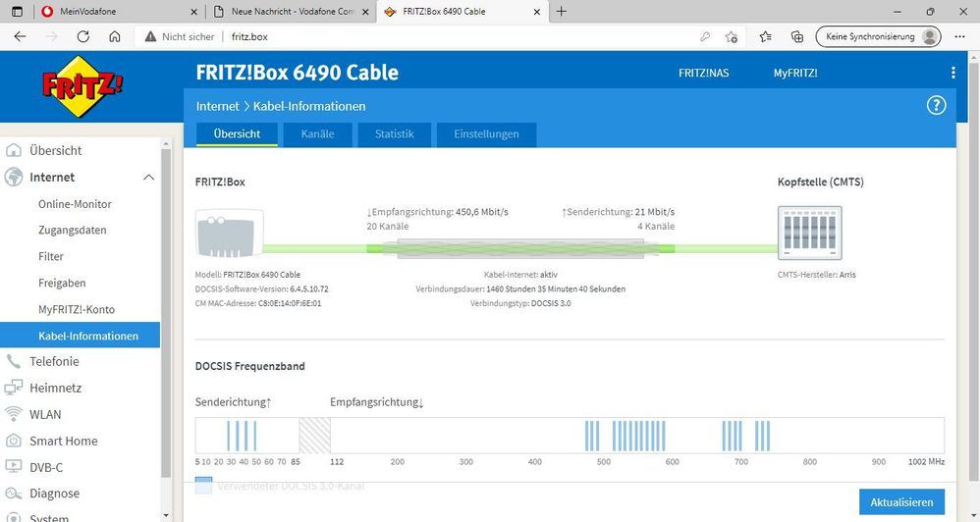980x522 pixels.
Task: Click the DOCSIS Frequenzband heading
Action: [x=250, y=367]
